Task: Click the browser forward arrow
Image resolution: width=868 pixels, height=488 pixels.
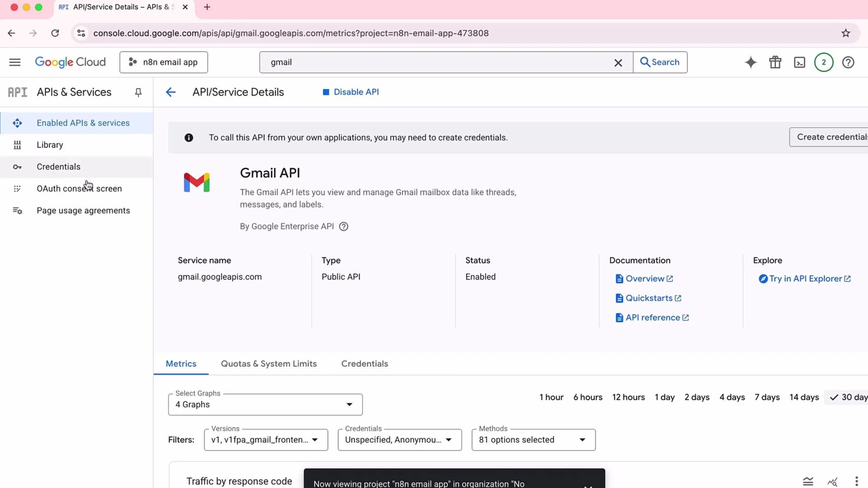Action: coord(33,33)
